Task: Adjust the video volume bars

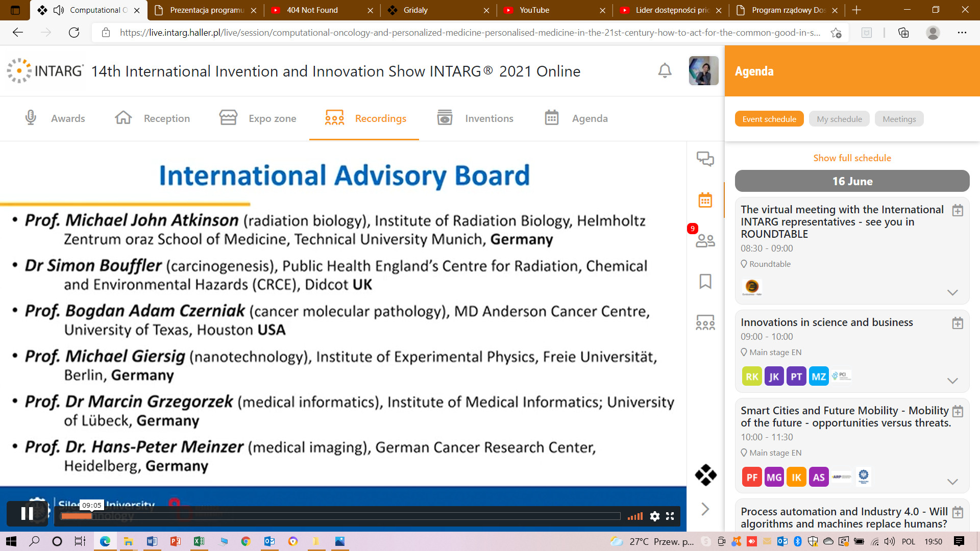Action: (x=635, y=516)
